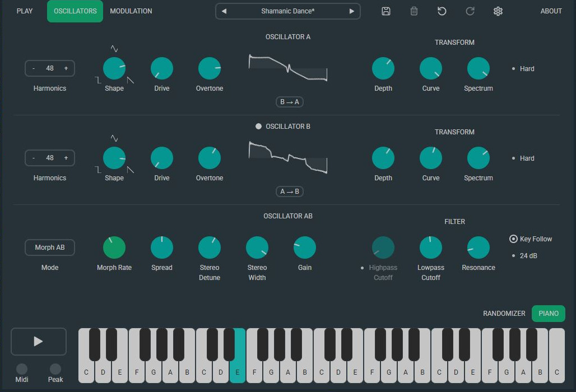
Task: Click Oscillator B Depth knob
Action: pyautogui.click(x=383, y=158)
